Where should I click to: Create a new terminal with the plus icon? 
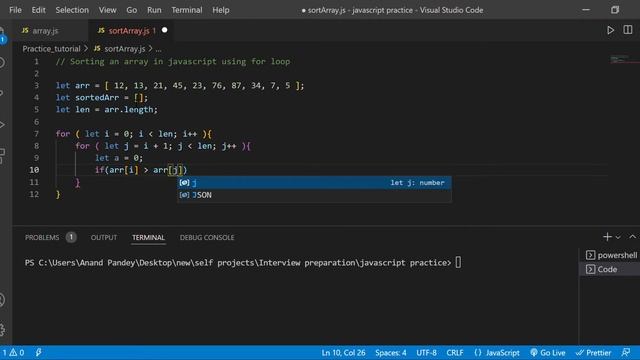[x=607, y=237]
